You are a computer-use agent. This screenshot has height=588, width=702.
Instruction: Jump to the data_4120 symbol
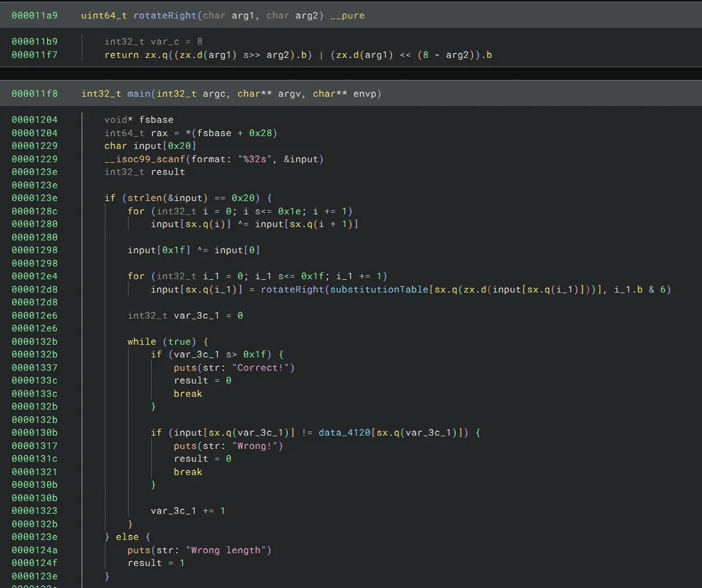[x=344, y=433]
